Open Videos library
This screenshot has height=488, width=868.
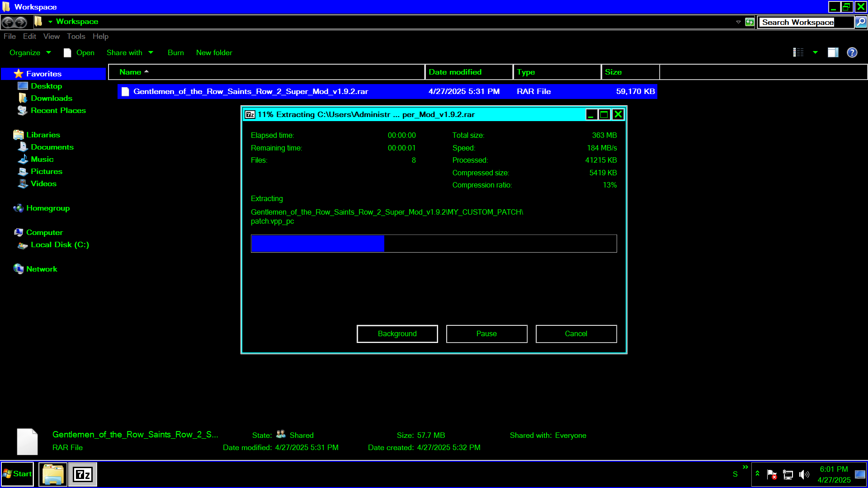tap(43, 183)
